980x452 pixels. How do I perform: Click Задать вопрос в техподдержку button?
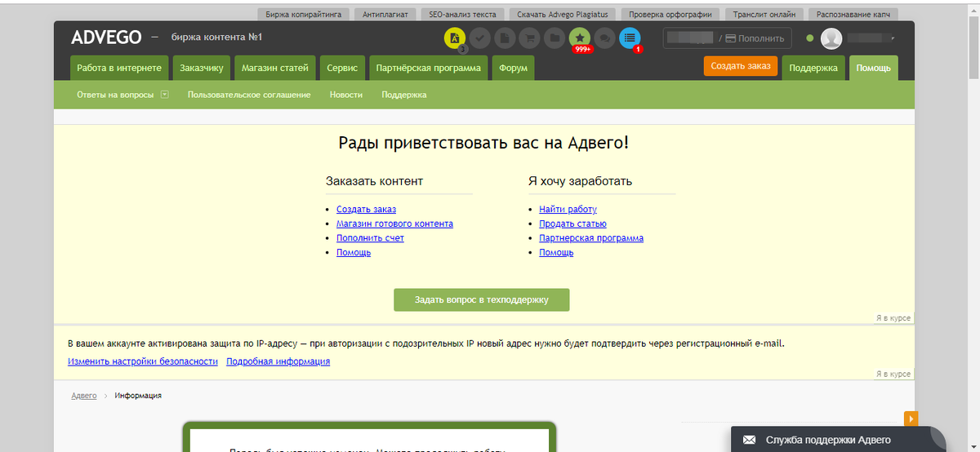(x=481, y=299)
